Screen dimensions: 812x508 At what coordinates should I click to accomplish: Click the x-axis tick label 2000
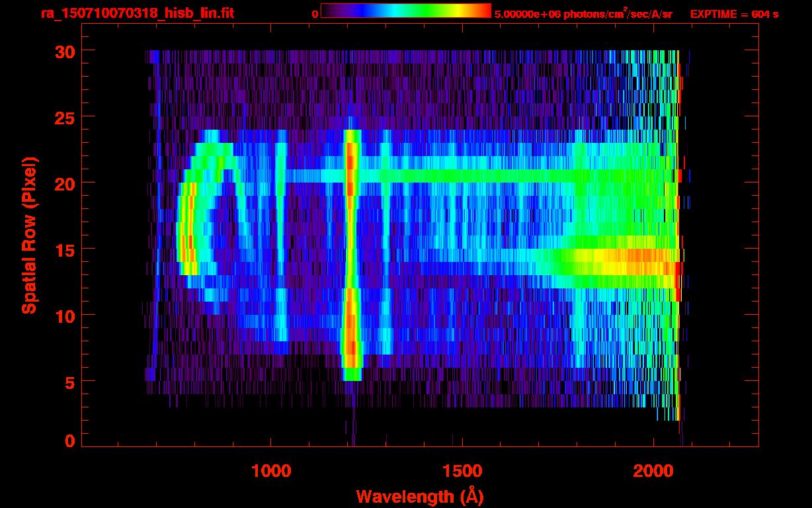pyautogui.click(x=653, y=472)
